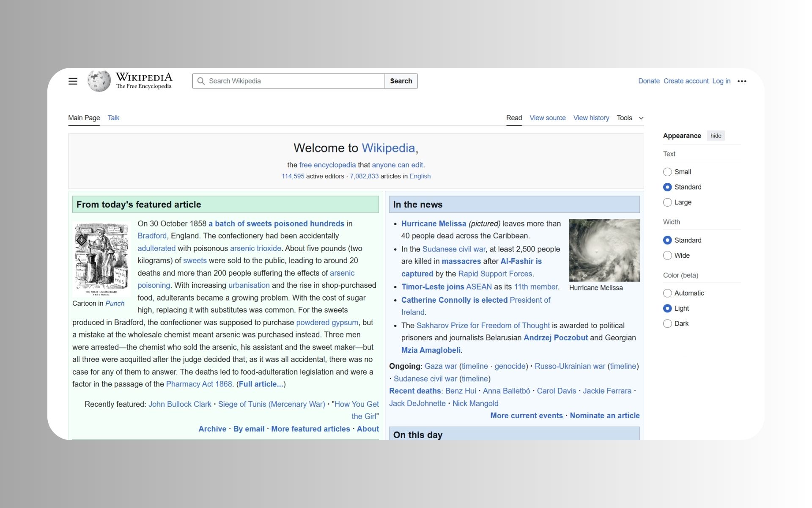Expand the Tools dropdown menu
Viewport: 812px width, 508px height.
click(630, 118)
